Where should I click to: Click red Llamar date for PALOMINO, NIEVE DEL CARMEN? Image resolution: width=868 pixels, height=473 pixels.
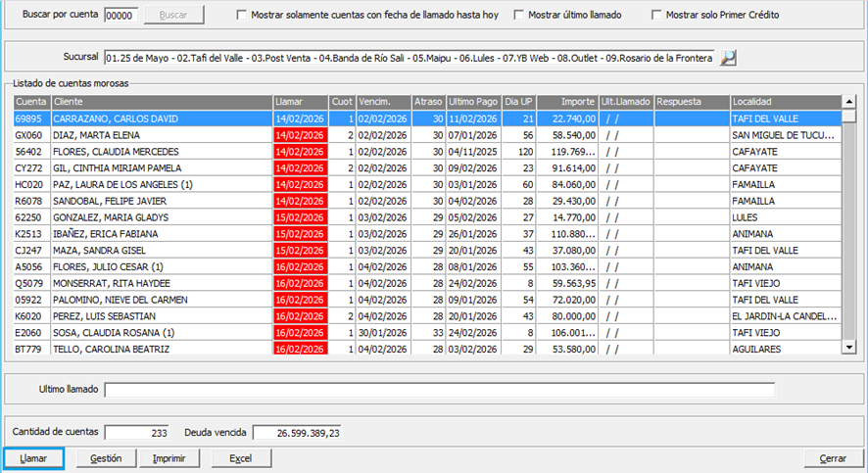pyautogui.click(x=300, y=300)
